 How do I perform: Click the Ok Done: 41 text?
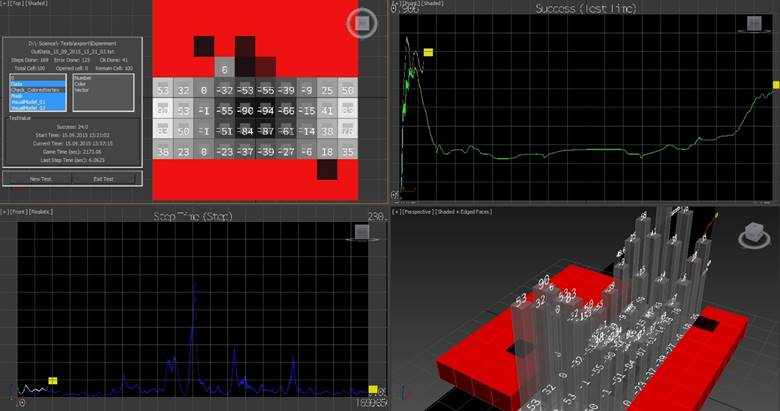click(113, 60)
